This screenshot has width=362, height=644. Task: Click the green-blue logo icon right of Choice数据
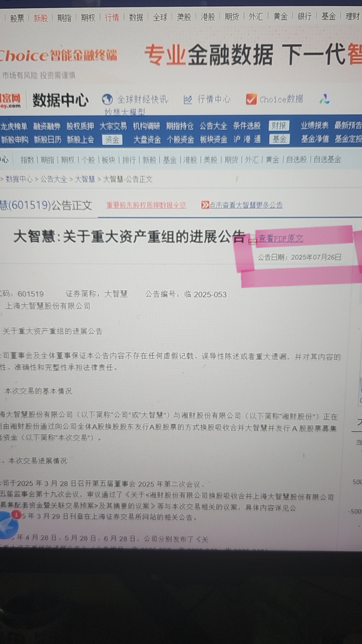pos(324,99)
